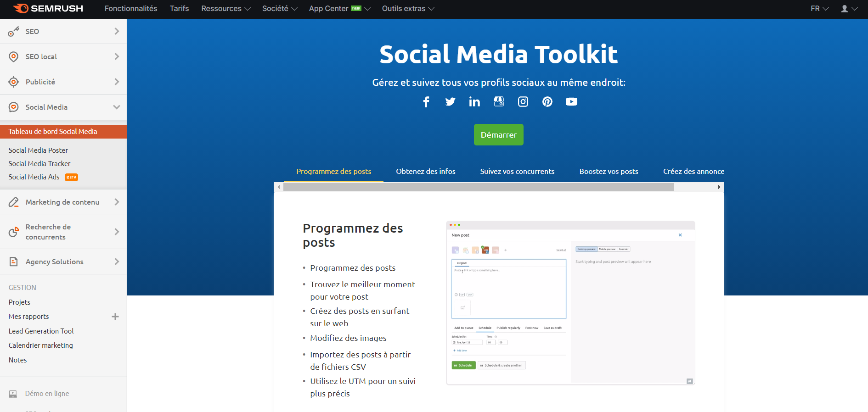Click the BETA badge next to Social Media Ads
Viewport: 868px width, 412px height.
[x=71, y=177]
